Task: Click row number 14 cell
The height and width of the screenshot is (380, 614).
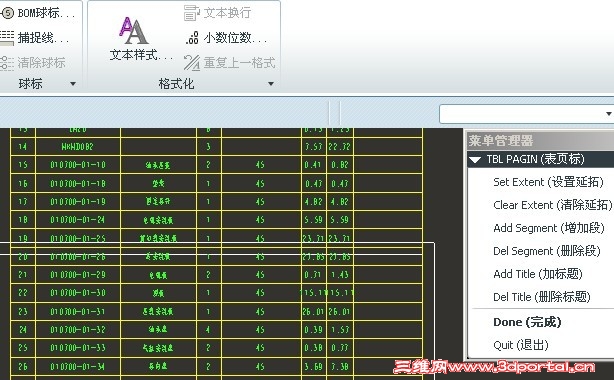Action: coord(23,147)
